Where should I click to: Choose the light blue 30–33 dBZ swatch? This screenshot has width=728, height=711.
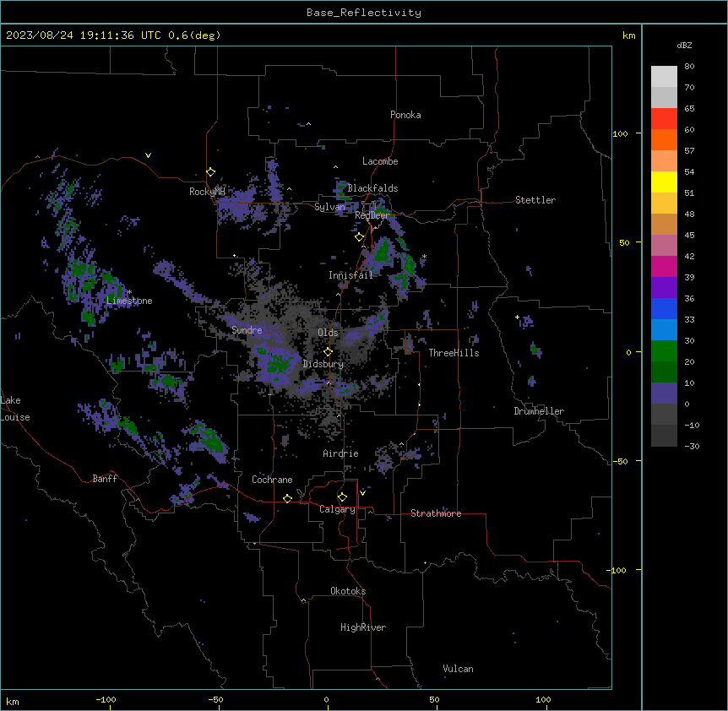click(664, 330)
